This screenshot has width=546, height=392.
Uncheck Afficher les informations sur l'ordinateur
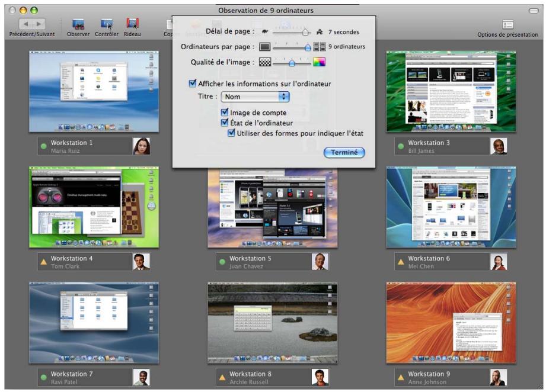point(192,82)
